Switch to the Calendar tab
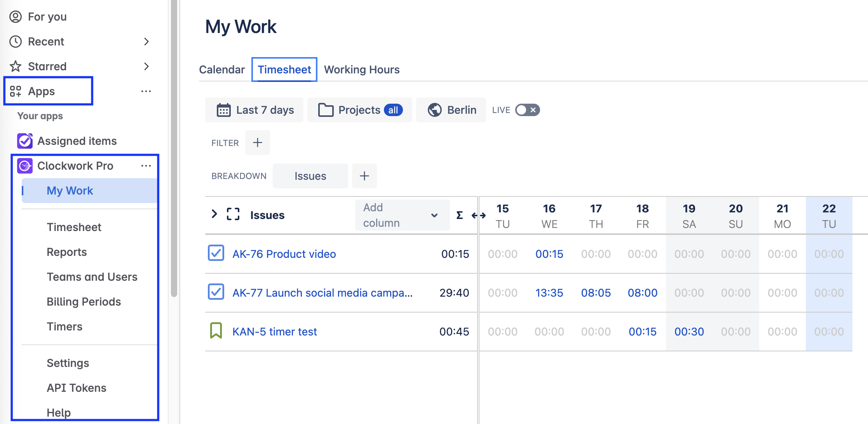The width and height of the screenshot is (868, 424). click(222, 70)
